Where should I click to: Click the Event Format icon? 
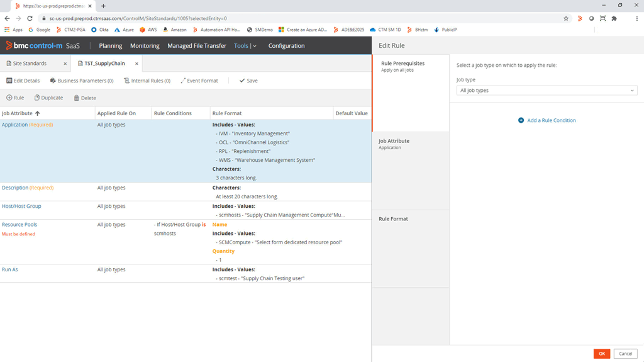(183, 81)
